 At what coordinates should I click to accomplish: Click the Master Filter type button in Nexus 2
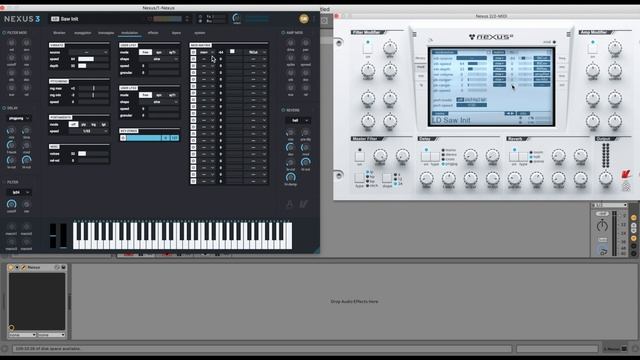click(x=359, y=178)
